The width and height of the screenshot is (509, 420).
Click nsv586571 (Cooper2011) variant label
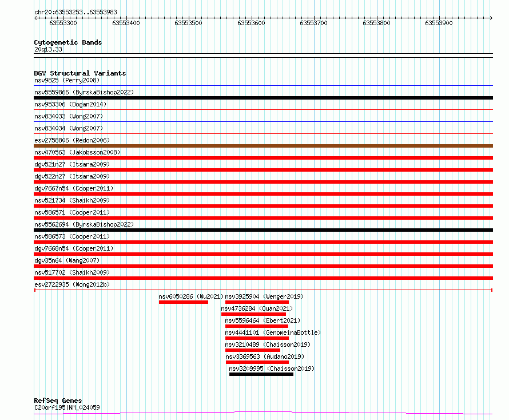(72, 212)
